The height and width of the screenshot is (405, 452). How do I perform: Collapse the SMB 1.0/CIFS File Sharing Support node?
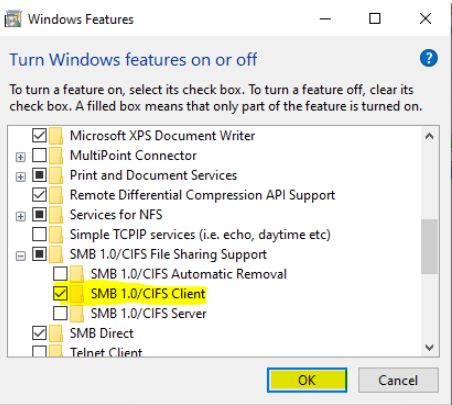[x=21, y=256]
